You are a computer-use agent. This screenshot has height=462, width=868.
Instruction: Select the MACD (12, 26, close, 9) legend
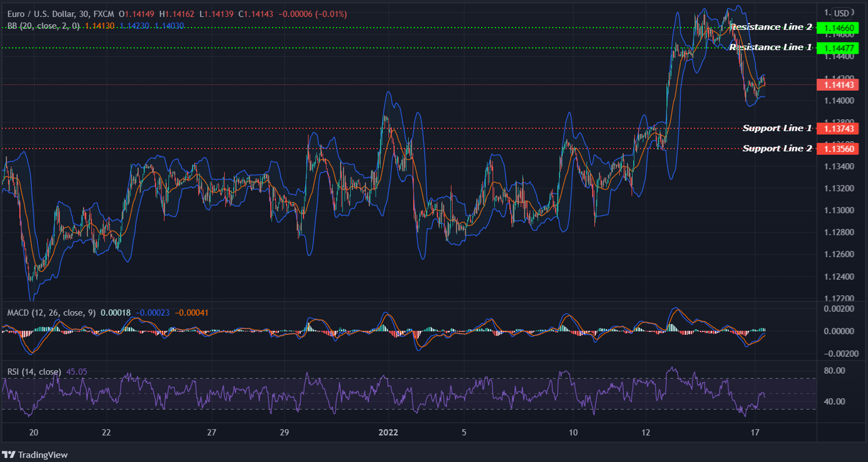tap(51, 313)
